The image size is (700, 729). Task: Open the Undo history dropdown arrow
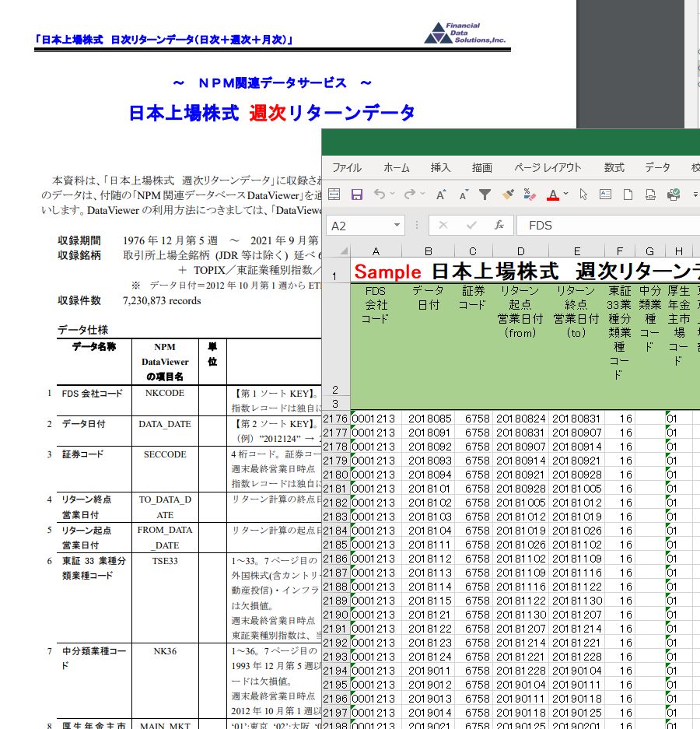coord(393,195)
